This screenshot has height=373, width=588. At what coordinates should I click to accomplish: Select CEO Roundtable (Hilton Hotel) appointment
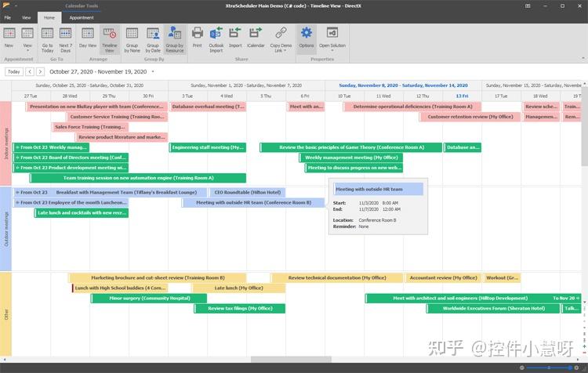[248, 192]
